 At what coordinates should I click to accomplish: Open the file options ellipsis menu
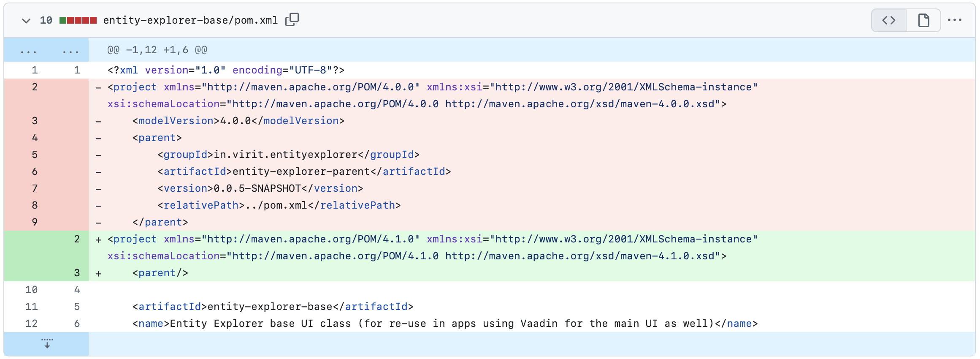[955, 19]
